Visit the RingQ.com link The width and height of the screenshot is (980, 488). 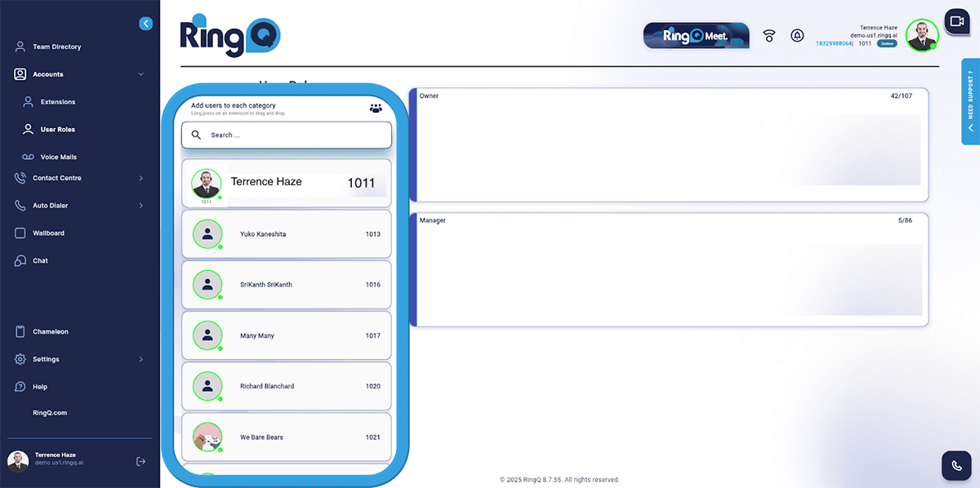point(50,413)
